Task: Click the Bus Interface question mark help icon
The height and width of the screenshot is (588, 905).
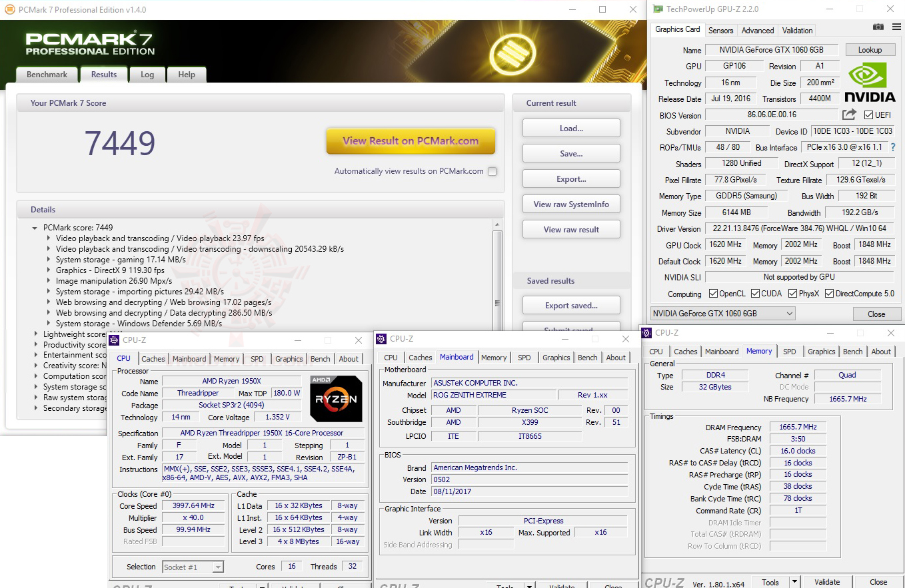Action: pos(893,147)
